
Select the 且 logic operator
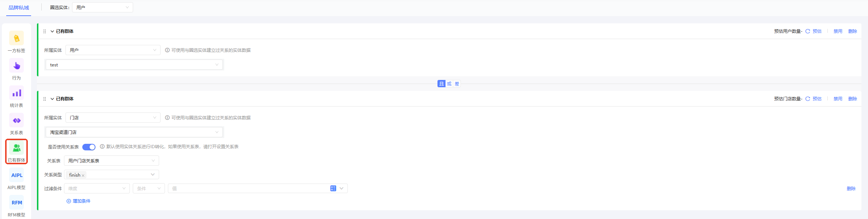click(441, 84)
